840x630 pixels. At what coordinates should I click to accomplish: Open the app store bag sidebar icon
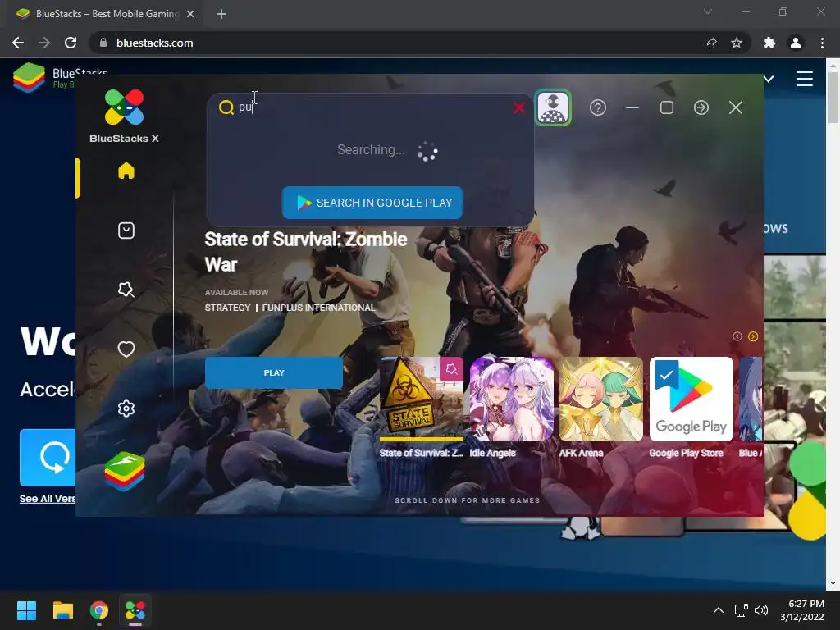tap(126, 231)
